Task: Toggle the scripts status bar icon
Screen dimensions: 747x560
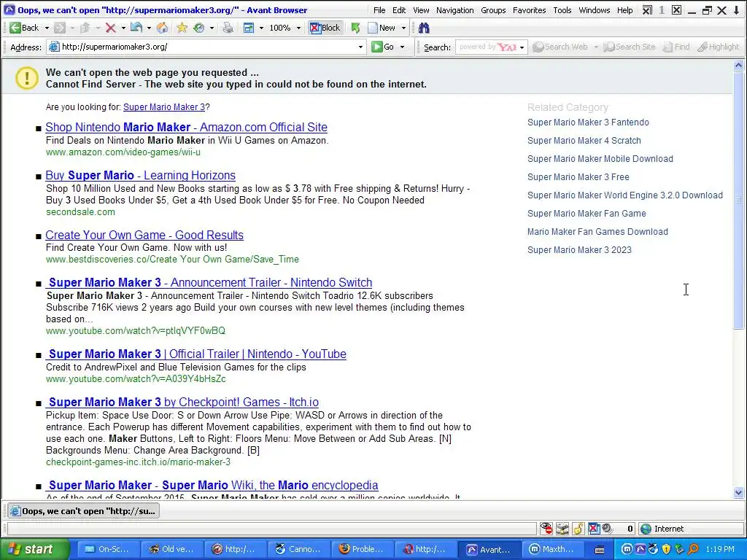Action: (578, 529)
